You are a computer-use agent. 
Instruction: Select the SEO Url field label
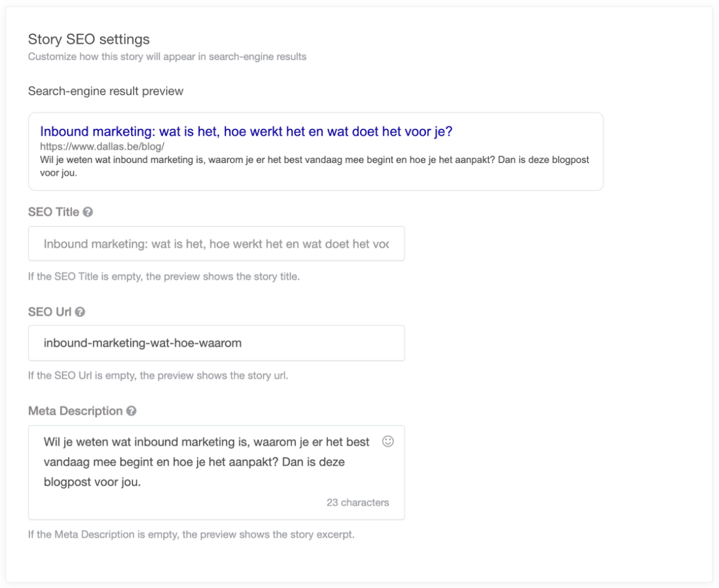tap(50, 312)
